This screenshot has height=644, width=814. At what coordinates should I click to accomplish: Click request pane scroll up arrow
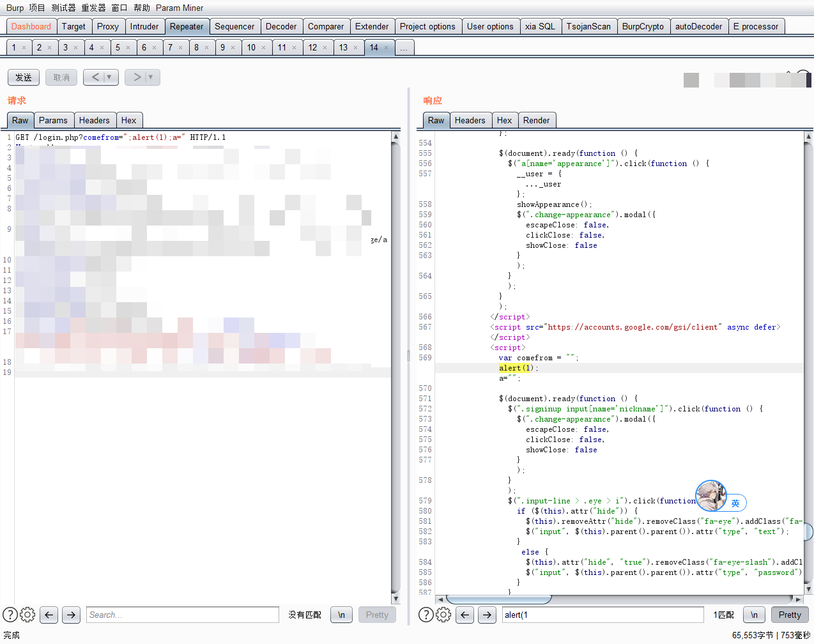[x=395, y=137]
